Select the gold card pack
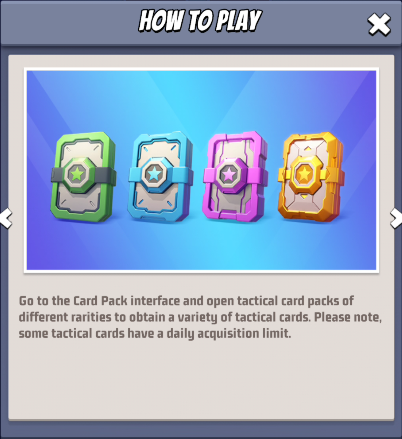 pyautogui.click(x=311, y=176)
